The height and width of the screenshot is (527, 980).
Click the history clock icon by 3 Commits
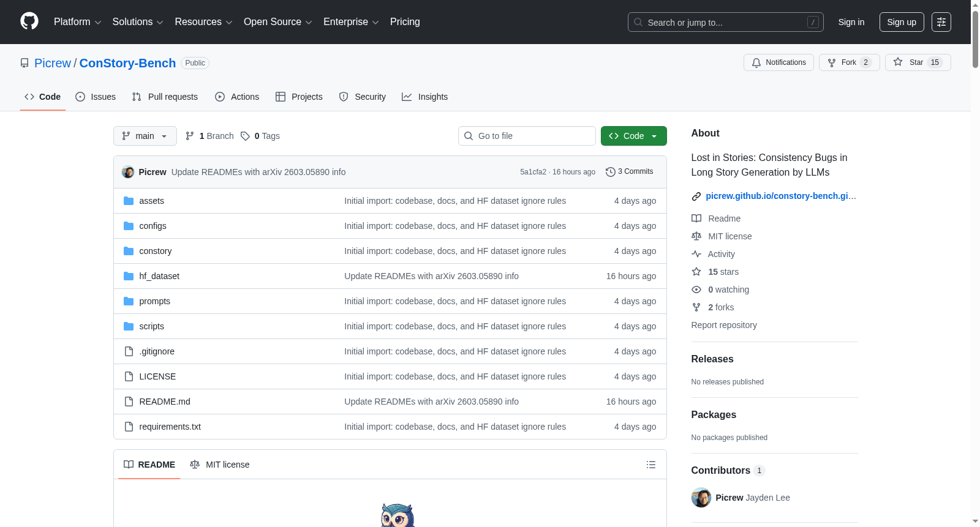click(610, 172)
